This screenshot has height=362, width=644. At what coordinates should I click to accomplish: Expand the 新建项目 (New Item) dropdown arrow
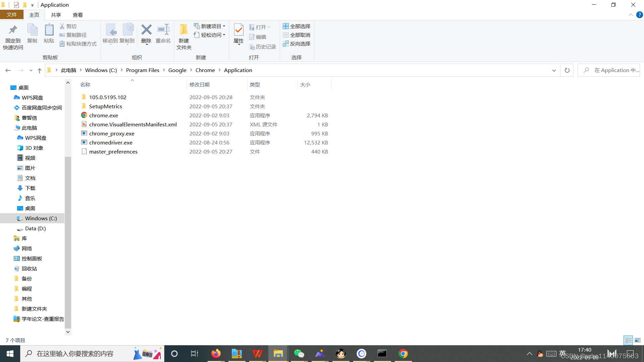tap(224, 26)
